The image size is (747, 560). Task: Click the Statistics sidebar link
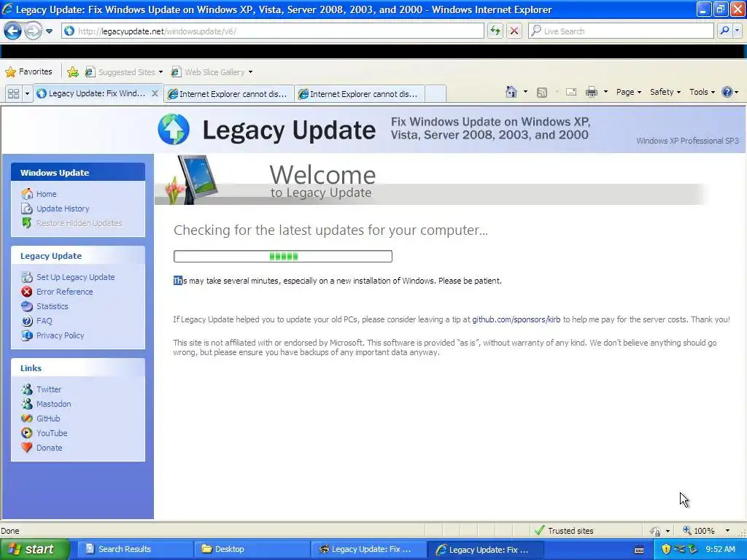point(52,306)
